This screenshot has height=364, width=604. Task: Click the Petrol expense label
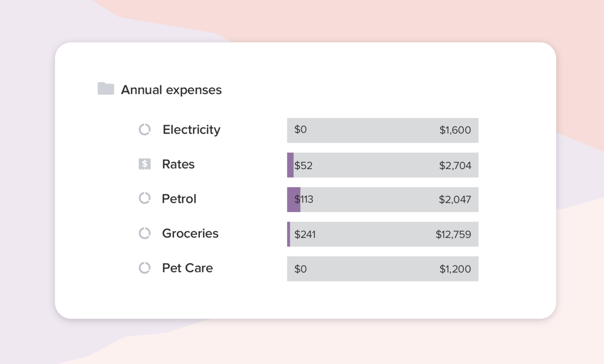coord(179,198)
